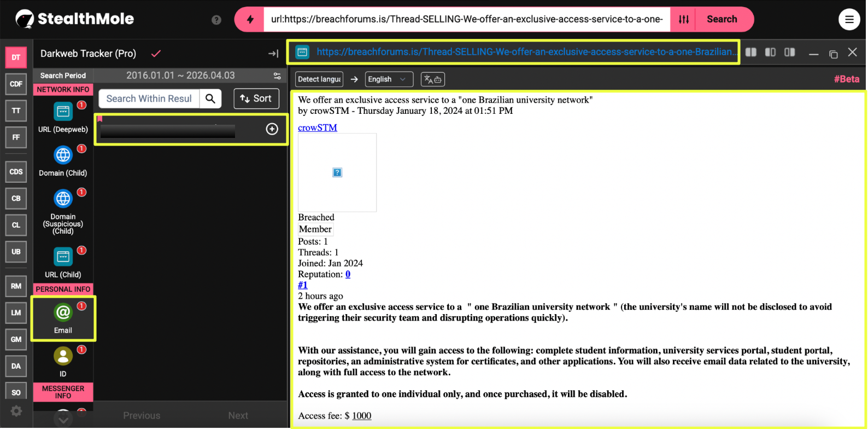
Task: Open the ID personal info icon
Action: pos(63,356)
